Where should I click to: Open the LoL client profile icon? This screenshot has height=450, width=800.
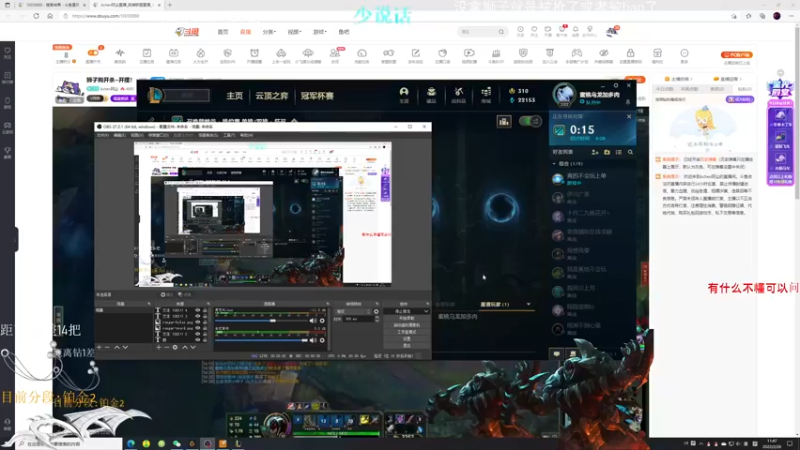point(404,92)
